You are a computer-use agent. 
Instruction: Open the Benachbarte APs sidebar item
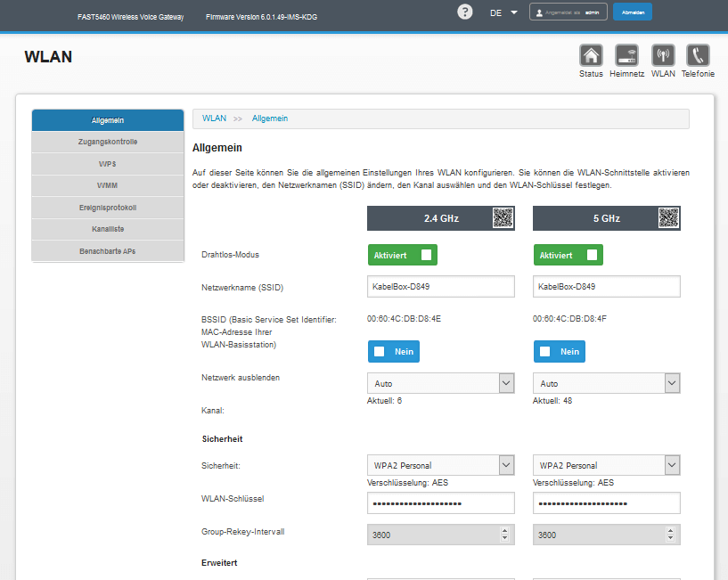coord(106,251)
